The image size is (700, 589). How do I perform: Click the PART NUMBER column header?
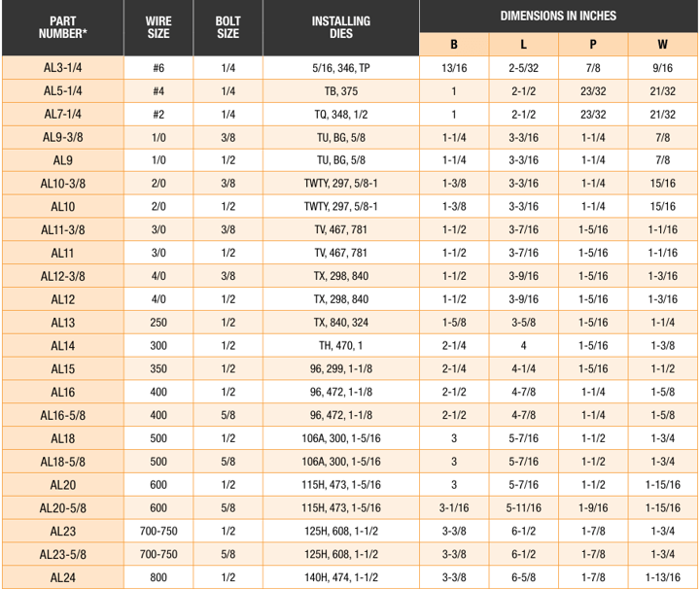[x=63, y=27]
